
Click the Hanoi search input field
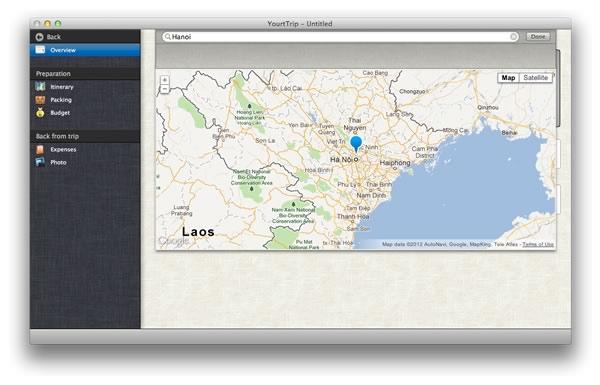340,37
